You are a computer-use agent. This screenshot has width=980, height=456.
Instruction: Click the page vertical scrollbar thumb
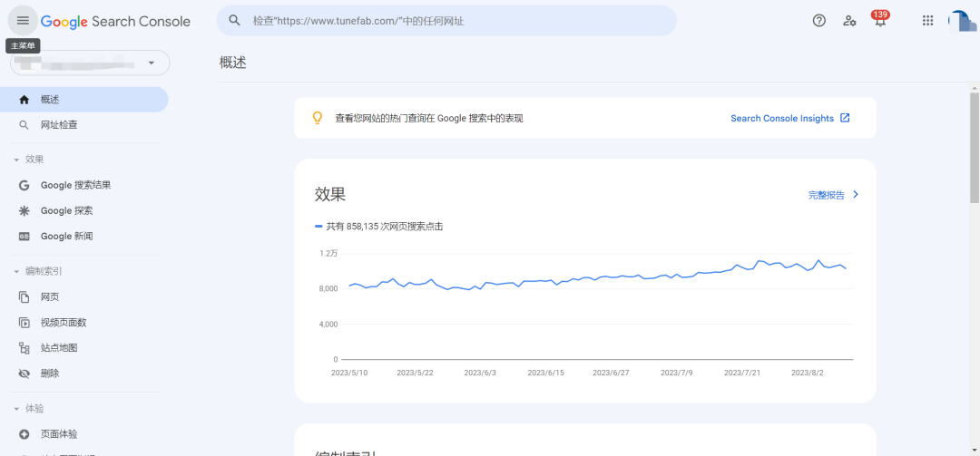click(x=975, y=148)
